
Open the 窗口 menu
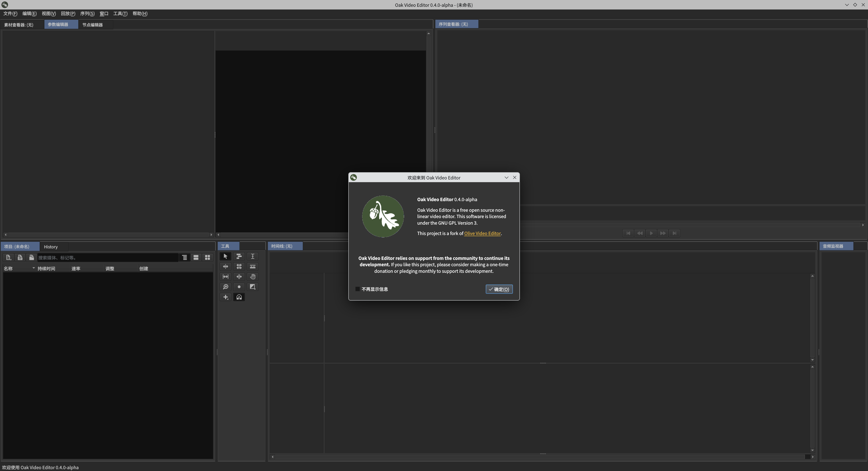tap(104, 14)
